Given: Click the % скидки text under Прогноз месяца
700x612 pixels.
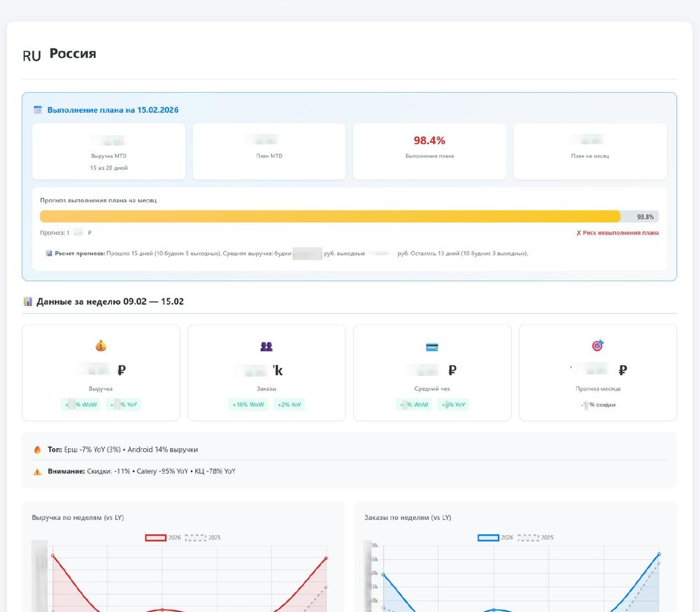Looking at the screenshot, I should [598, 405].
